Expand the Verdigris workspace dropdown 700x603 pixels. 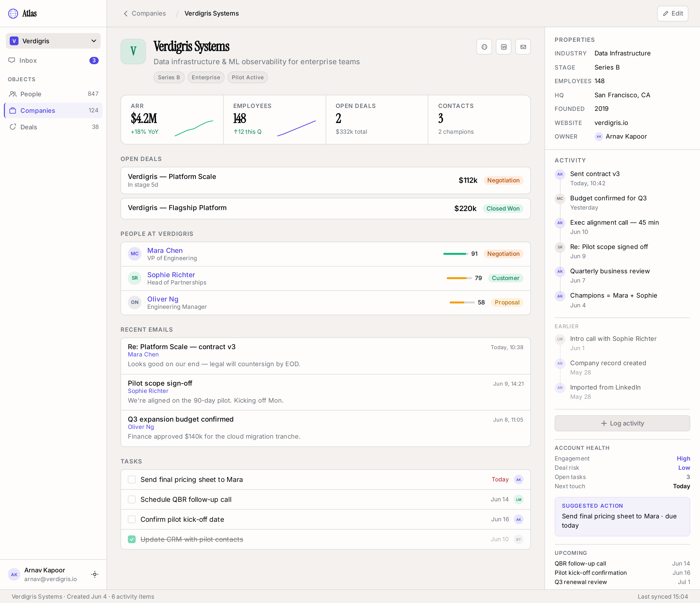(53, 41)
